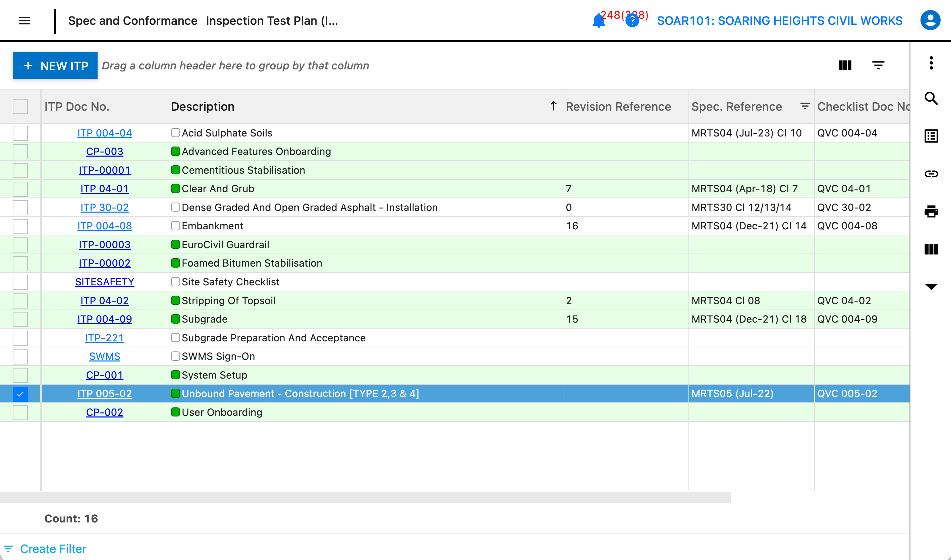
Task: Click the search magnifier in the sidebar
Action: [931, 99]
